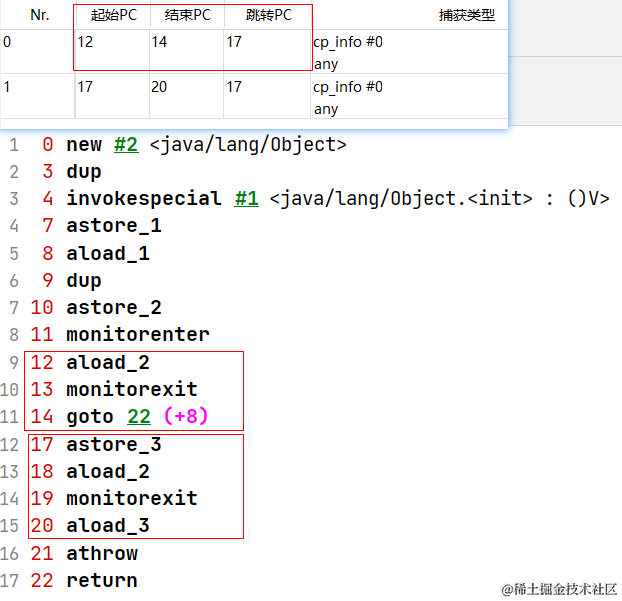
Task: Click the dup instruction at offset 3
Action: pyautogui.click(x=84, y=172)
